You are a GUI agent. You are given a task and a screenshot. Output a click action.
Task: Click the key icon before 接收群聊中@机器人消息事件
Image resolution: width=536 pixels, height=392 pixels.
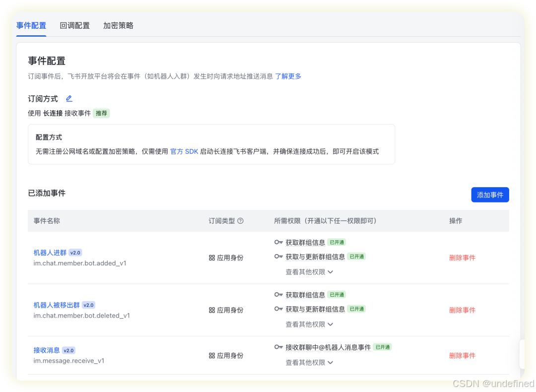pos(278,347)
